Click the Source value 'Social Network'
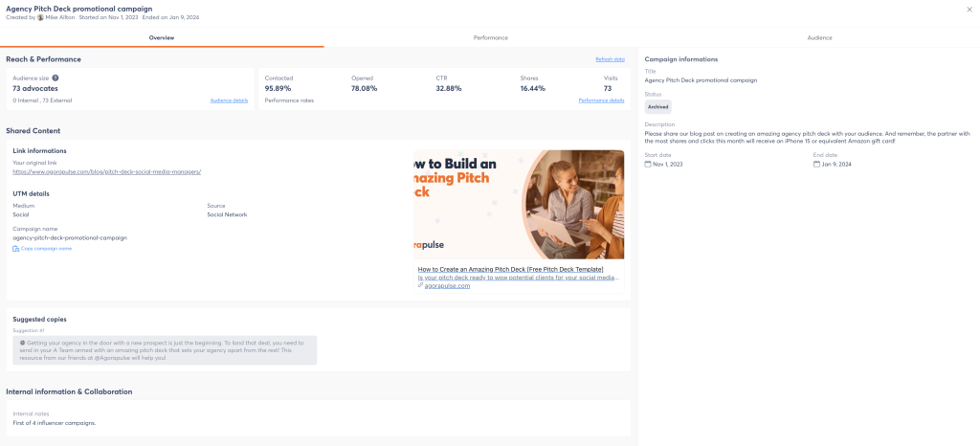 (x=227, y=215)
